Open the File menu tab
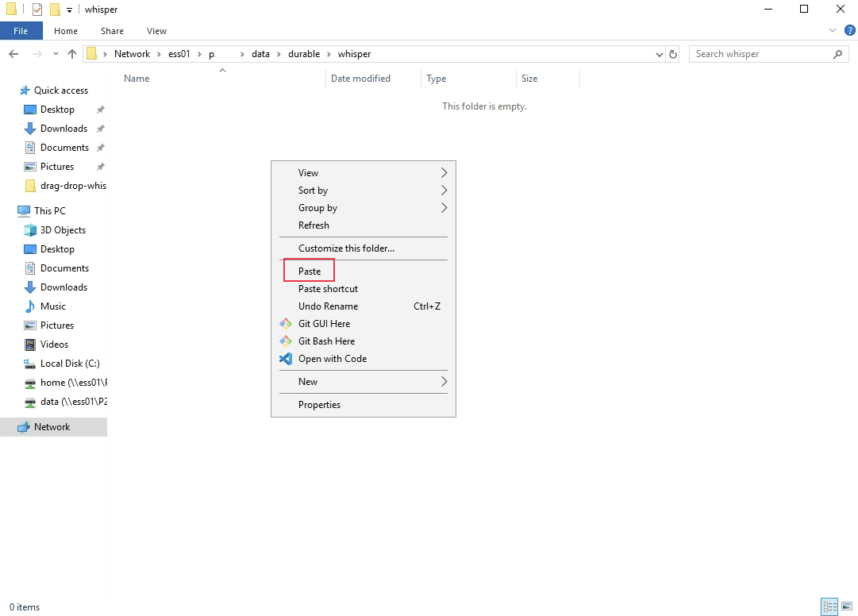The image size is (858, 616). click(21, 31)
